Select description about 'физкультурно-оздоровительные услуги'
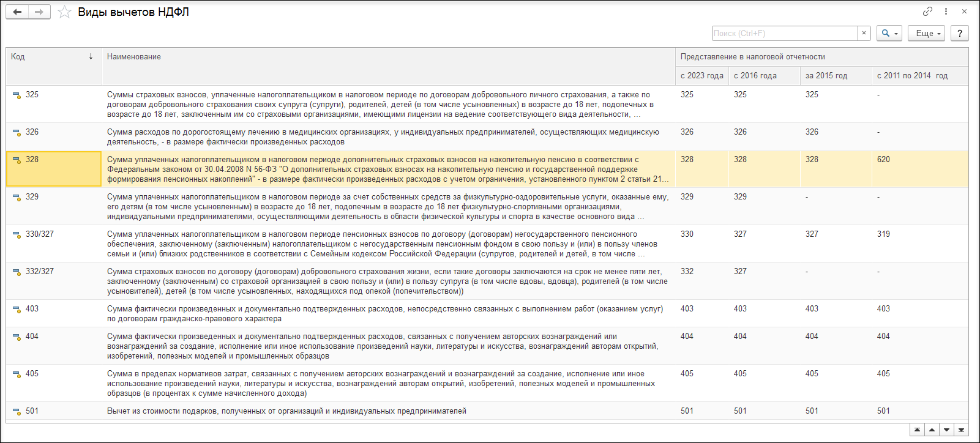The width and height of the screenshot is (980, 443). pyautogui.click(x=389, y=207)
